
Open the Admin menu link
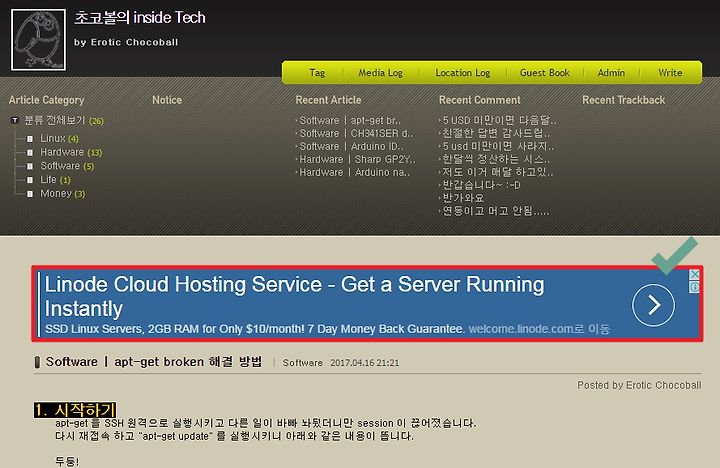point(611,73)
